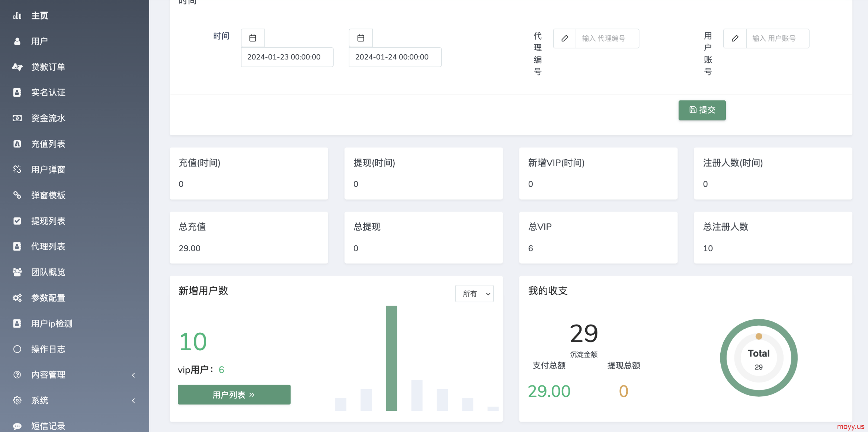Click the 资金流水 money icon
868x432 pixels.
coord(17,118)
